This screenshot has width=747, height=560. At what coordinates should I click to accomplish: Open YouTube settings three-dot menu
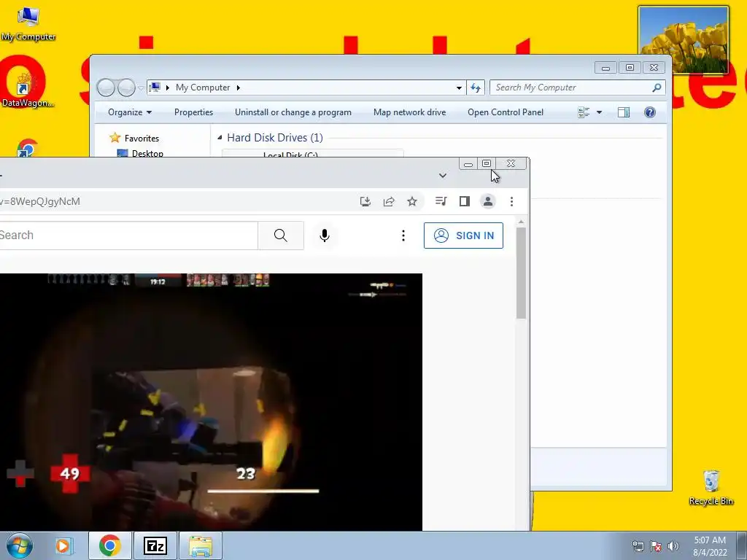point(403,236)
